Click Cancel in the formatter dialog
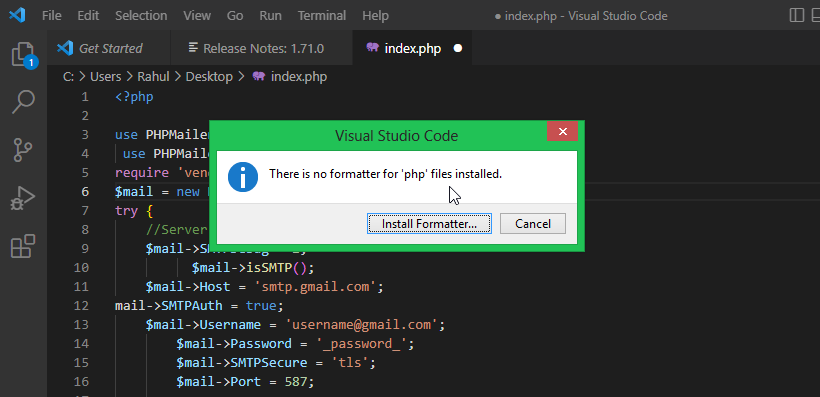 pyautogui.click(x=533, y=223)
